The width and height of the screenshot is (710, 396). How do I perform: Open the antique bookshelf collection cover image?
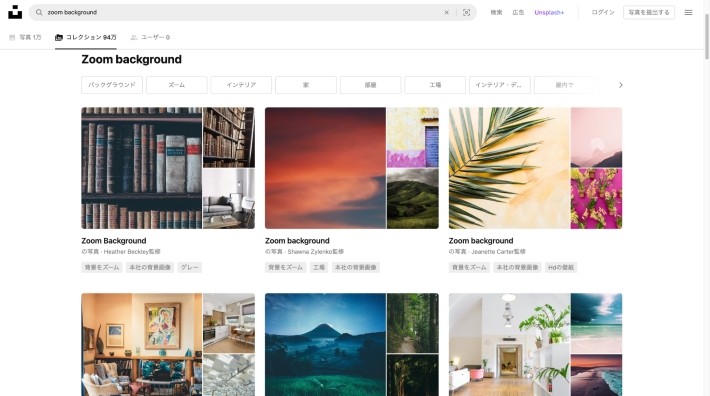pyautogui.click(x=141, y=168)
